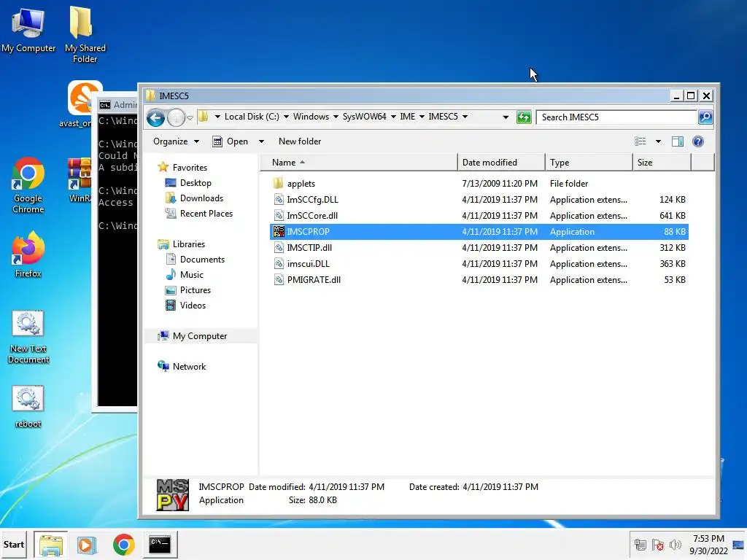Switch to command prompt taskbar icon

click(160, 544)
